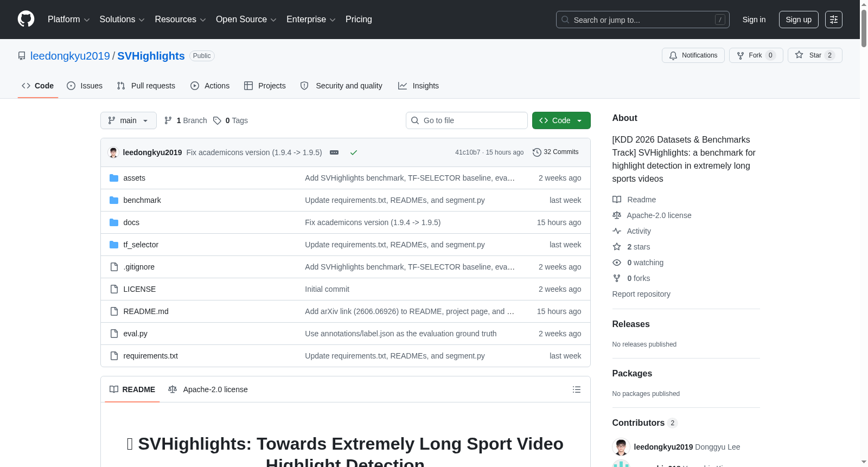Image resolution: width=868 pixels, height=467 pixels.
Task: Open the Contributors heading link
Action: [639, 423]
